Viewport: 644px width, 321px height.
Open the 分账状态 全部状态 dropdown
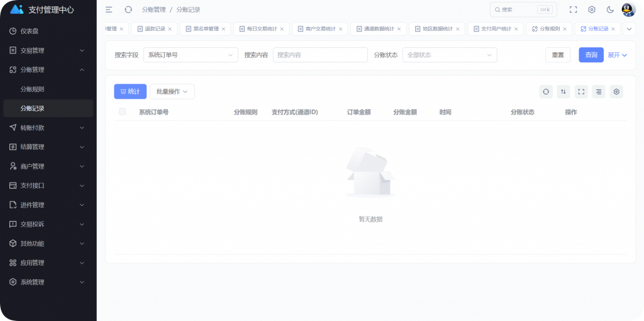coord(450,55)
